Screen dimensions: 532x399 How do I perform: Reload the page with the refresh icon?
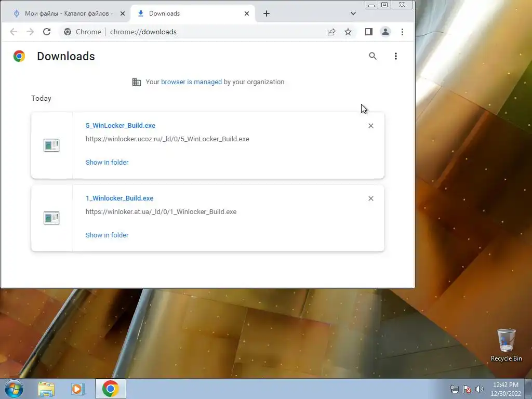tap(47, 32)
